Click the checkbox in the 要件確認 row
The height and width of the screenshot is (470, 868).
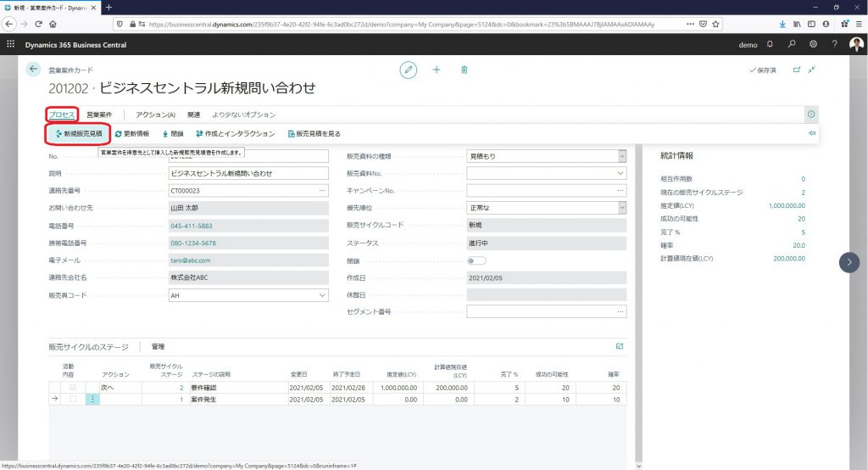[72, 387]
